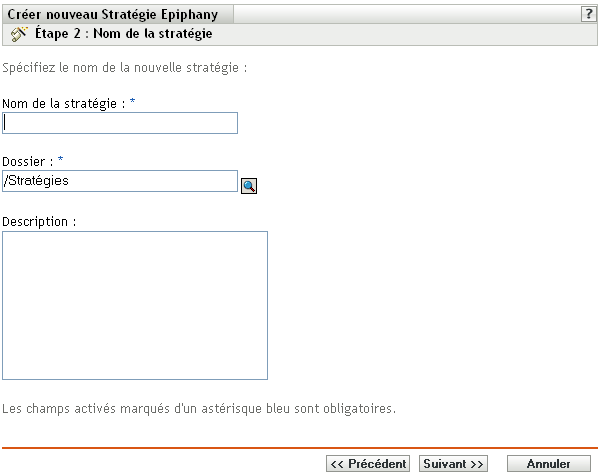Click the required fields note about asterisks
This screenshot has width=601, height=476.
click(200, 409)
